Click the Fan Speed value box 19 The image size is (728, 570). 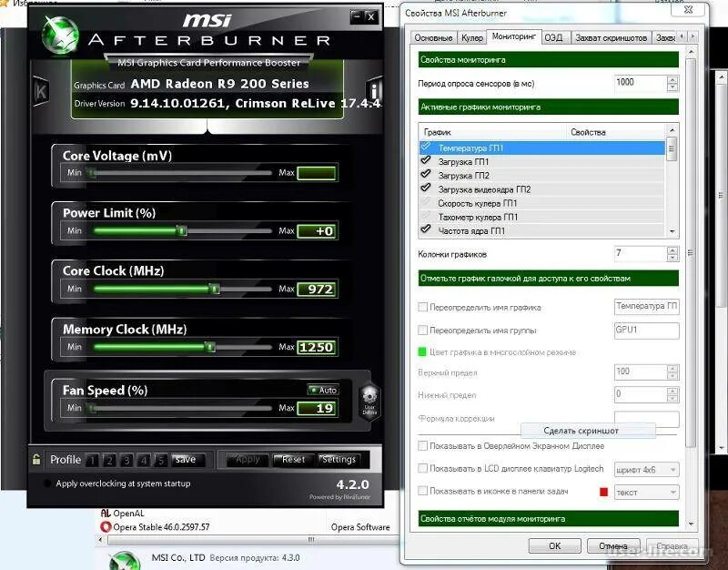[317, 408]
